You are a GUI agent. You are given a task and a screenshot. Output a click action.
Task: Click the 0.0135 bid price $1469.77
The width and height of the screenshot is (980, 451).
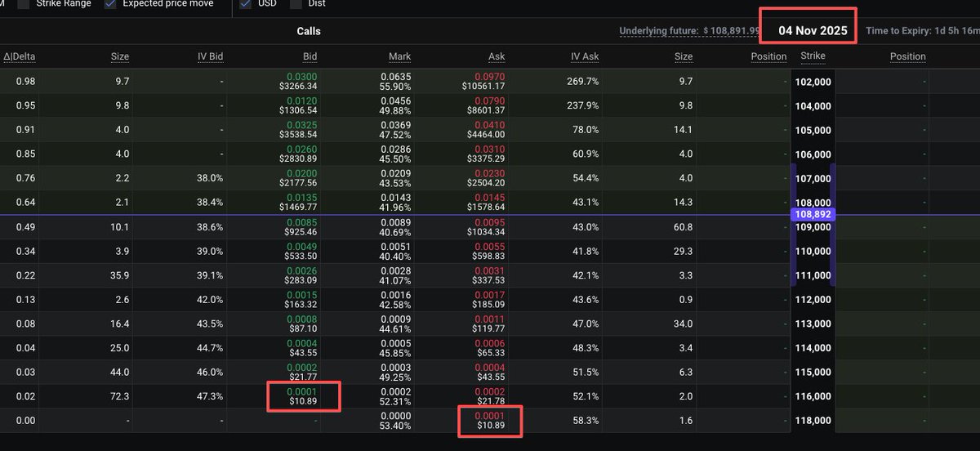point(297,202)
